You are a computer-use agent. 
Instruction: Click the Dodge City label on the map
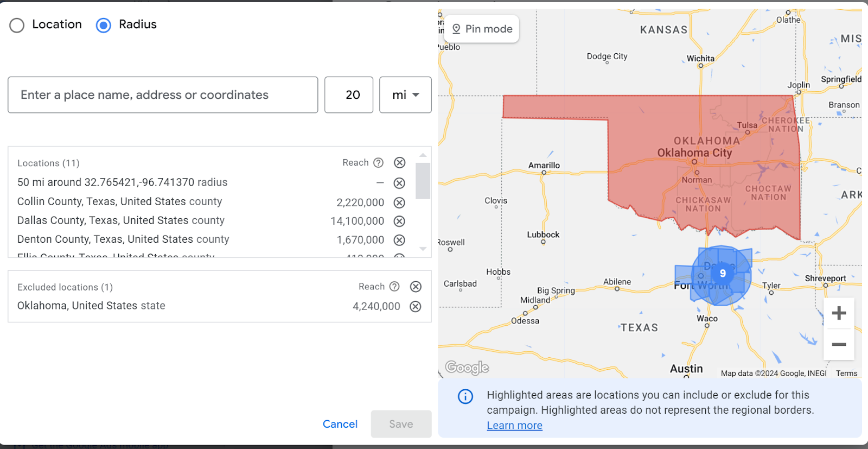pyautogui.click(x=607, y=56)
